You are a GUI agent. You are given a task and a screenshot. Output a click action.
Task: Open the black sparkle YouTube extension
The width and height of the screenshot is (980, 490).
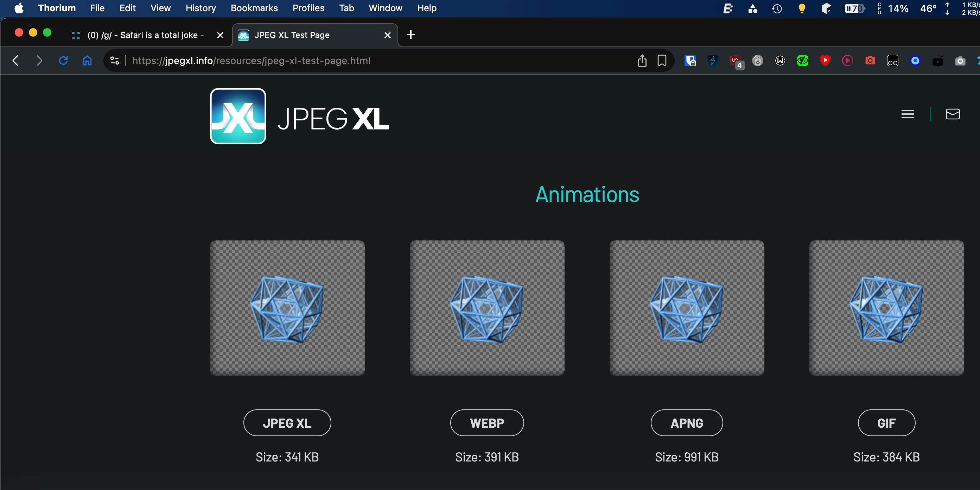pos(938,61)
